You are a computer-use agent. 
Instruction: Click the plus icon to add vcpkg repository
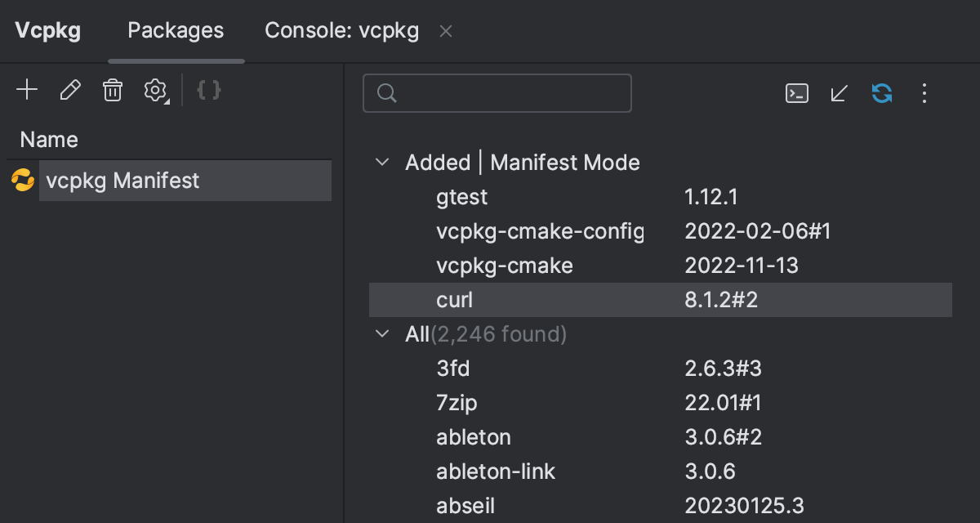tap(27, 90)
